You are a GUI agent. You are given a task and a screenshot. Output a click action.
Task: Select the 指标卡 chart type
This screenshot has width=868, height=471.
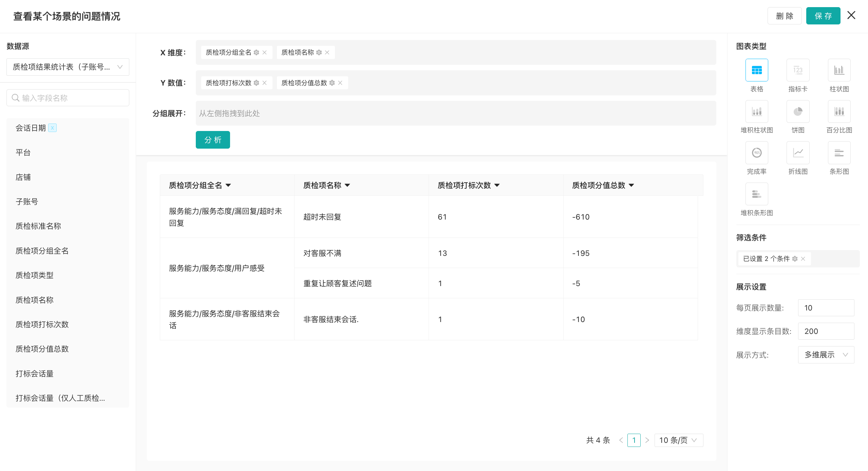(798, 70)
